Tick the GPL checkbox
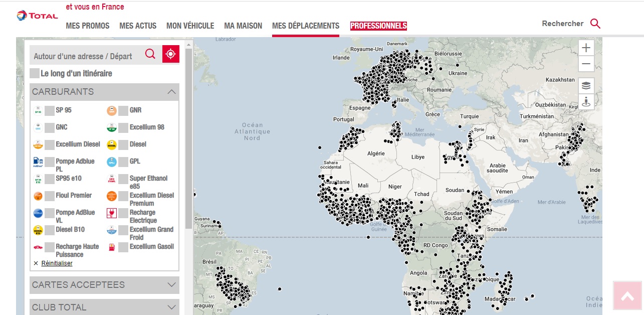 click(x=123, y=162)
